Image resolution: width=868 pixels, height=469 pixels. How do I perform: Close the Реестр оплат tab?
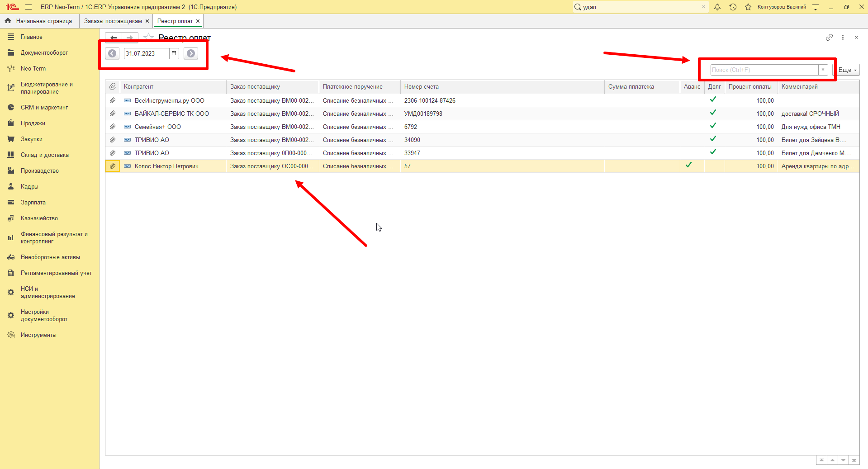pyautogui.click(x=198, y=21)
